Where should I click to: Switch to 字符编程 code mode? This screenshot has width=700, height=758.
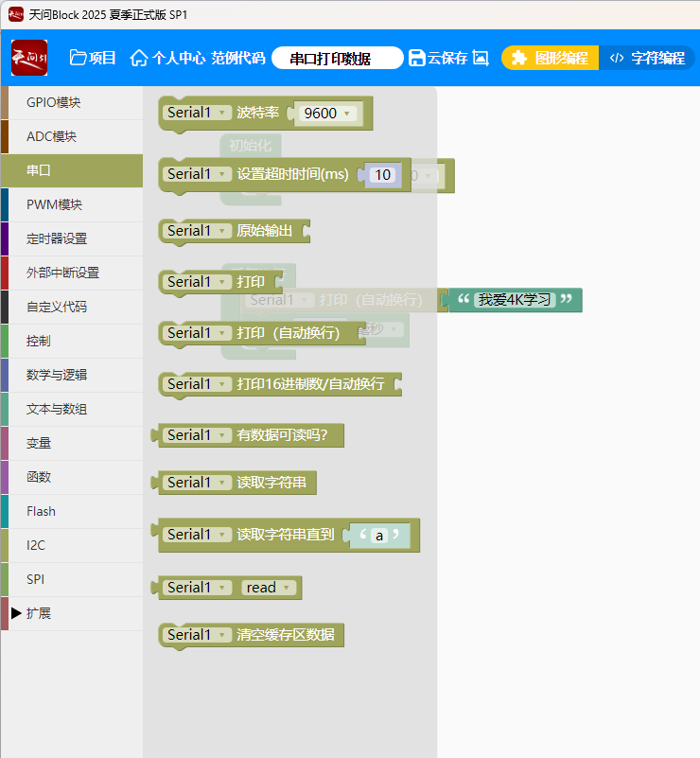click(x=647, y=58)
